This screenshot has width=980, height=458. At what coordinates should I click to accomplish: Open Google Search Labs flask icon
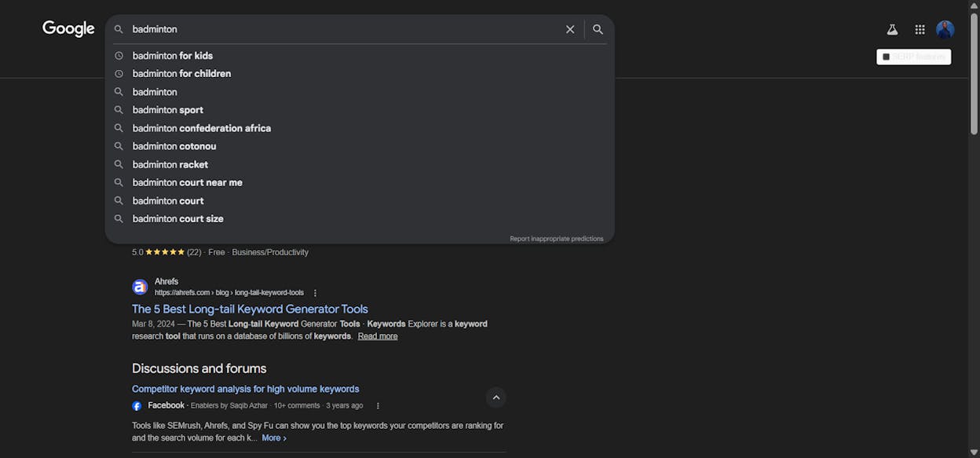point(892,30)
